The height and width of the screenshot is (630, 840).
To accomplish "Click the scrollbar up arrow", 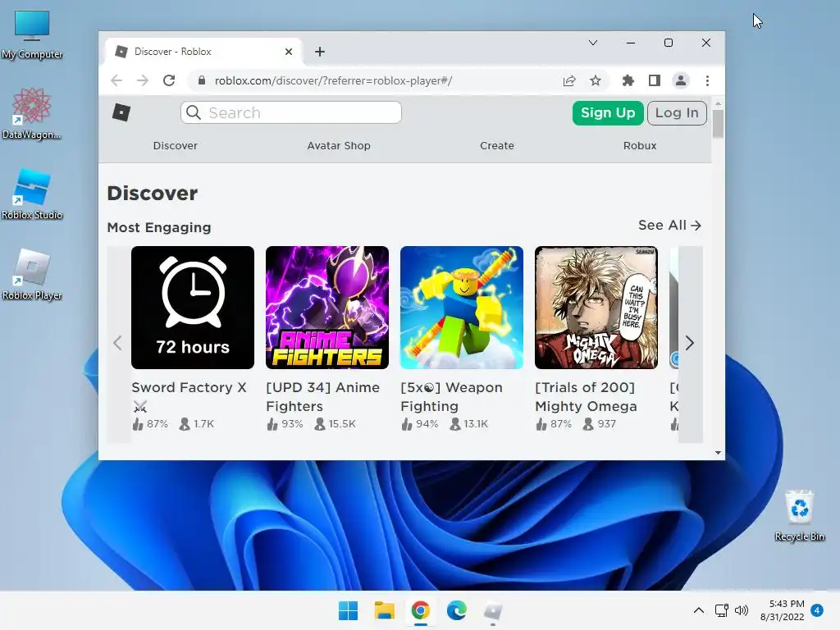I will (x=718, y=103).
